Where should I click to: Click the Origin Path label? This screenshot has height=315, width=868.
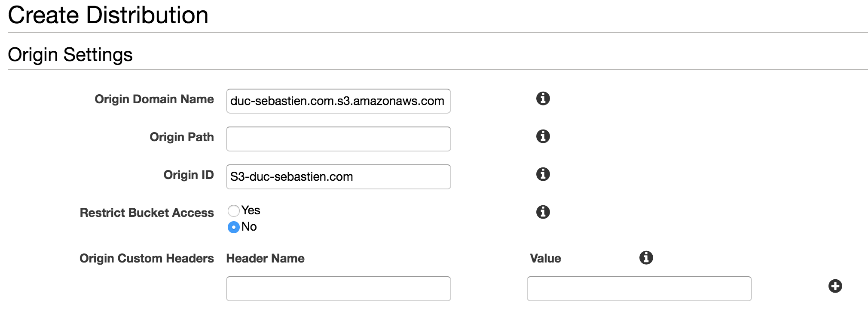(181, 137)
